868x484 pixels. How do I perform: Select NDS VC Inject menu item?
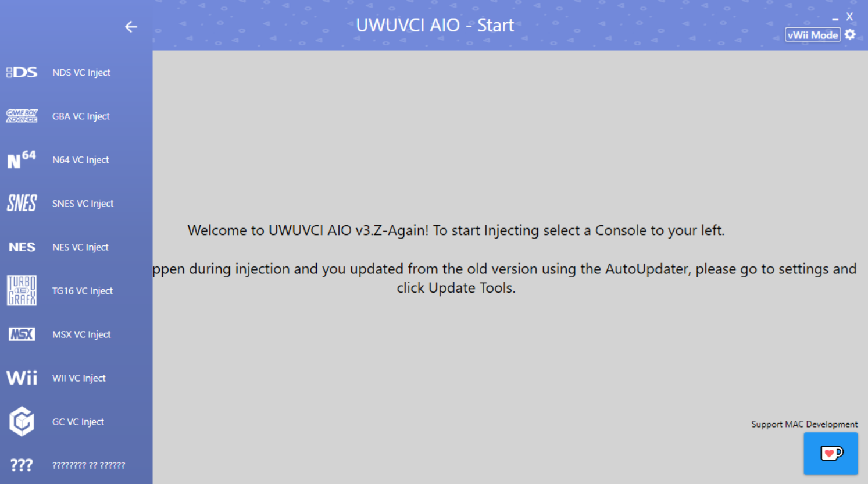[x=81, y=73]
